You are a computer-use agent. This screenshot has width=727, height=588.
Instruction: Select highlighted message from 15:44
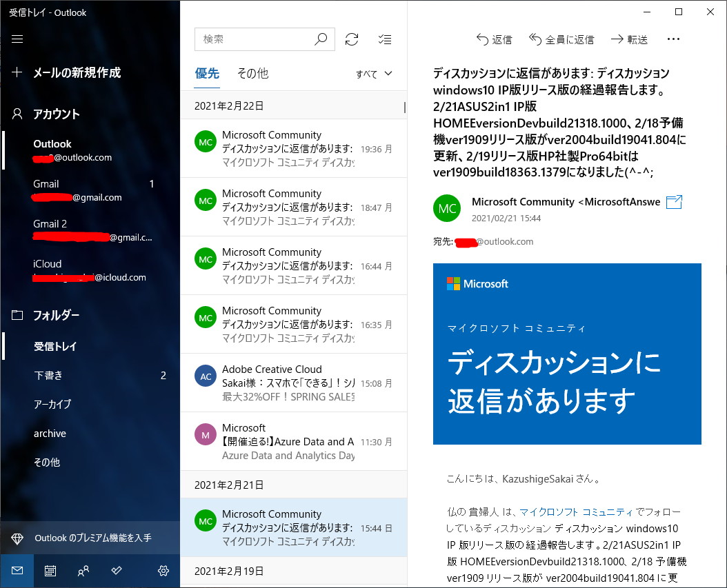click(x=293, y=527)
